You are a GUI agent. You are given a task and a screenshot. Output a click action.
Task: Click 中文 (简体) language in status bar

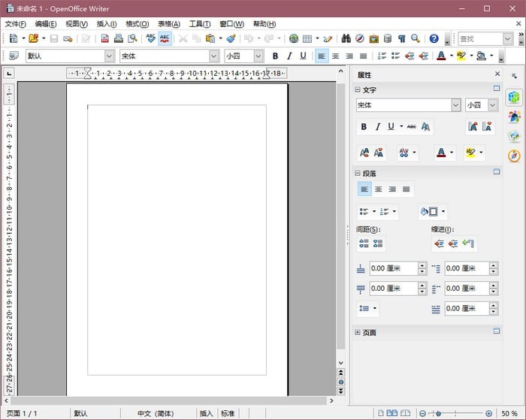[155, 413]
